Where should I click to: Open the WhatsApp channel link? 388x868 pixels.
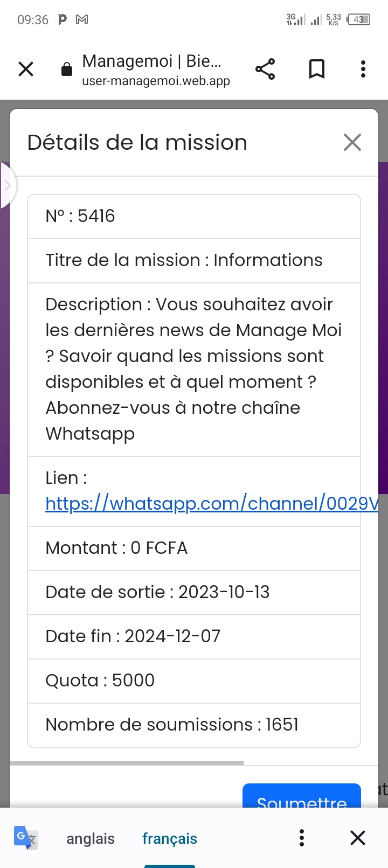[211, 503]
